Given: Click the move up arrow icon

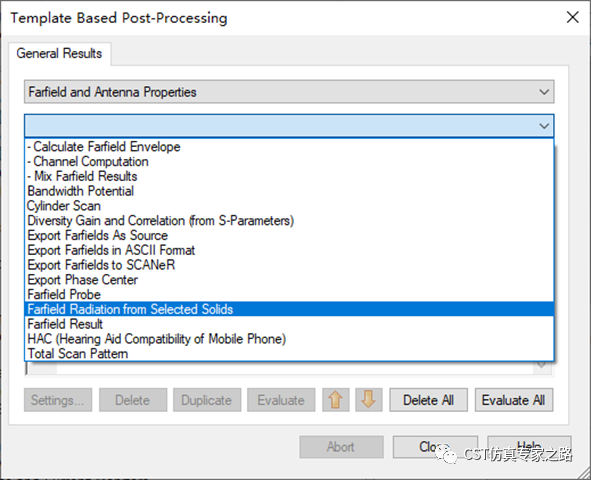Looking at the screenshot, I should 335,400.
